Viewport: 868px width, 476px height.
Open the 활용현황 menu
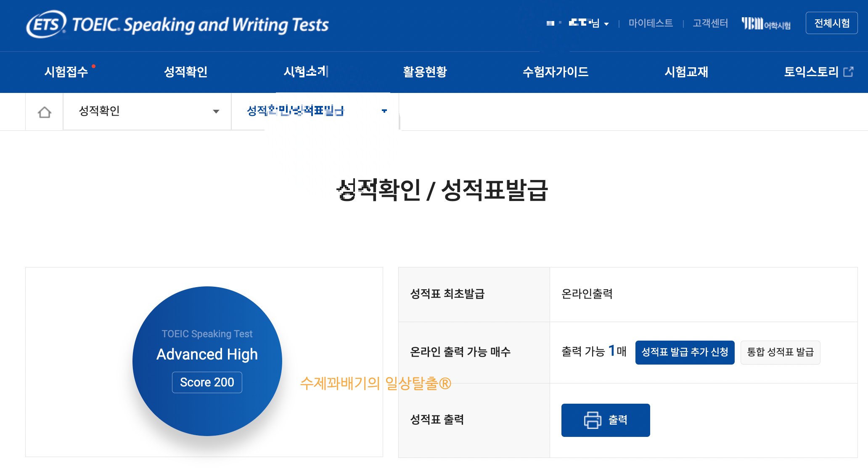pyautogui.click(x=425, y=72)
